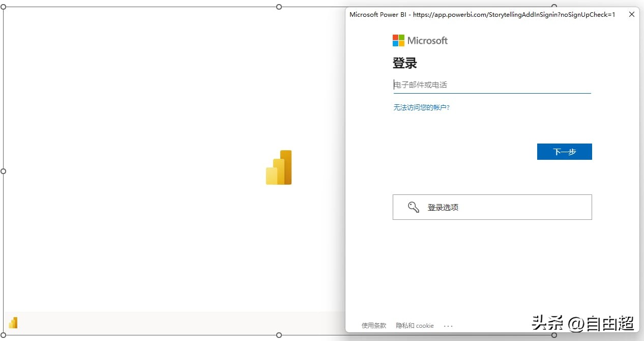Click the Microsoft logo in sign-in dialog

click(420, 40)
